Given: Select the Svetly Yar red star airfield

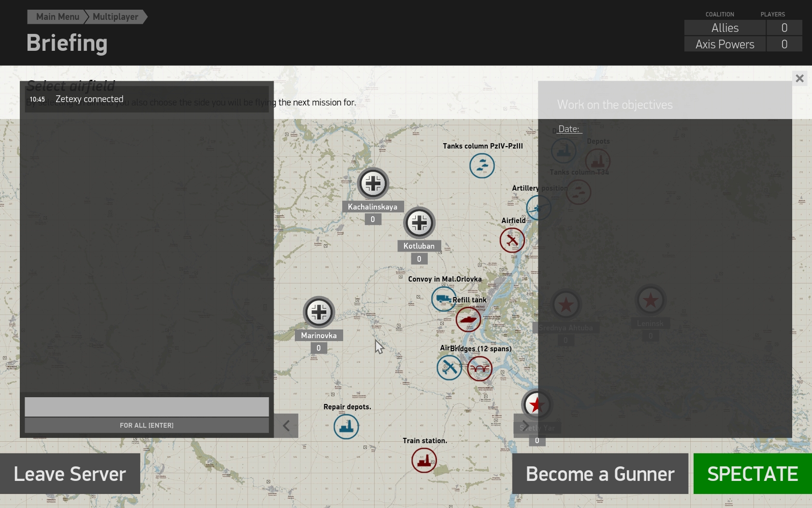Looking at the screenshot, I should (x=536, y=404).
